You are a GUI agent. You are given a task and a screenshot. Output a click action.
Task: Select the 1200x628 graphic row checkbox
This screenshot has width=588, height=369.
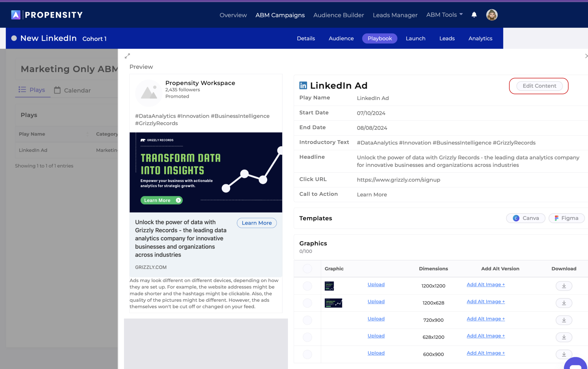point(307,303)
